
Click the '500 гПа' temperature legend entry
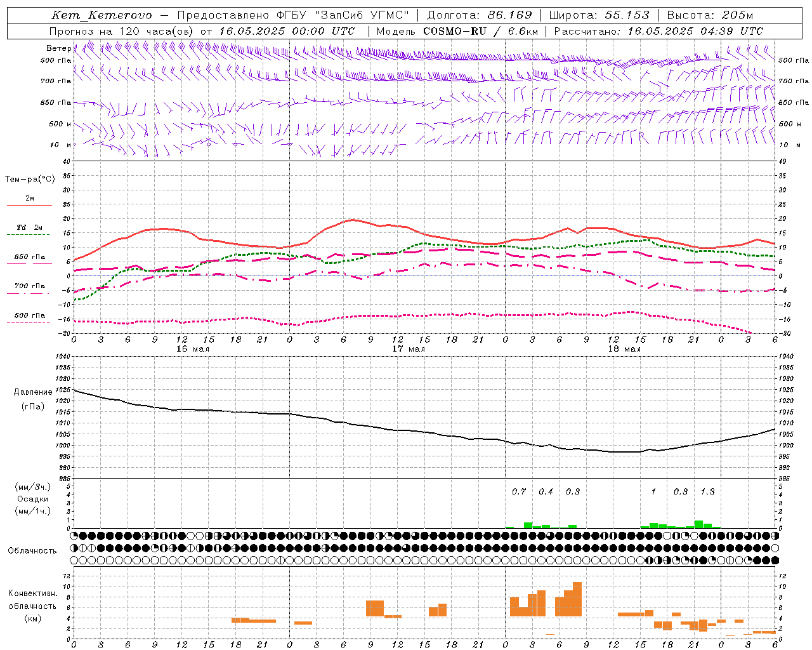pyautogui.click(x=30, y=315)
